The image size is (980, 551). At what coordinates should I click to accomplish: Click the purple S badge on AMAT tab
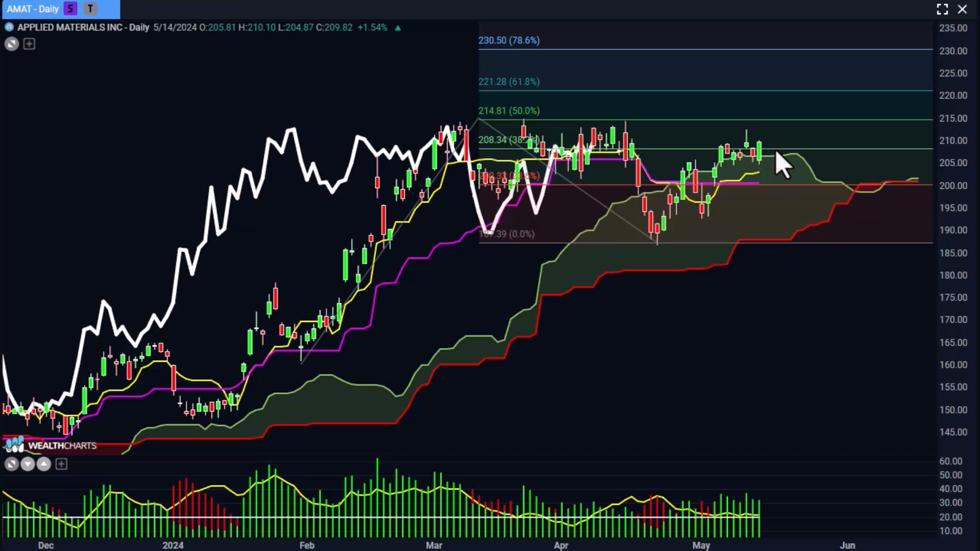(70, 9)
